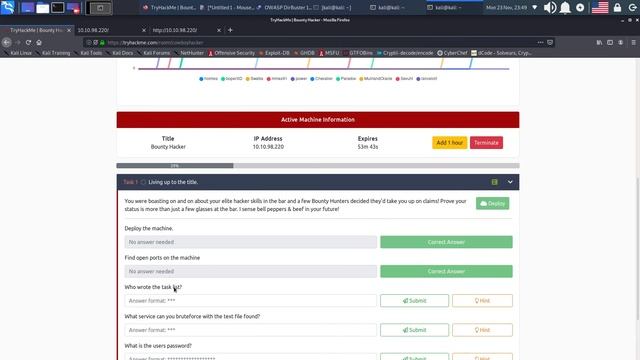Close the 10.10.98.220/ tab
The width and height of the screenshot is (640, 360).
(144, 30)
